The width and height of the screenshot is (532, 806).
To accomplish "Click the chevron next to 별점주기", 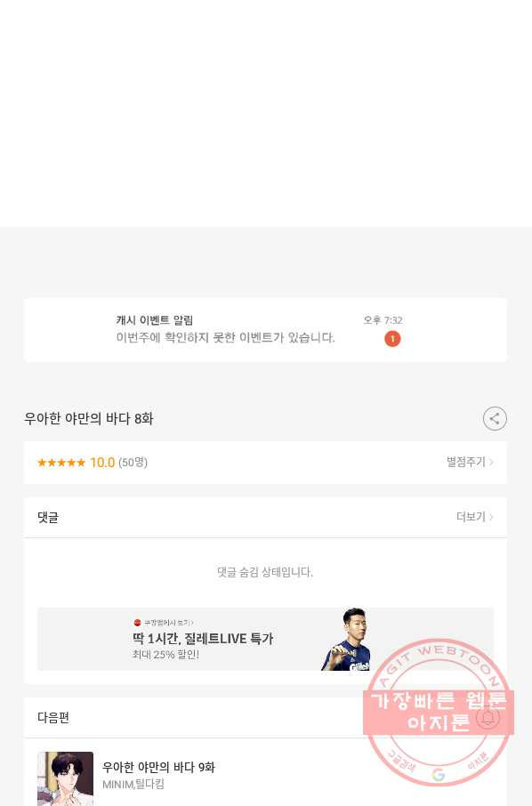I will (491, 462).
